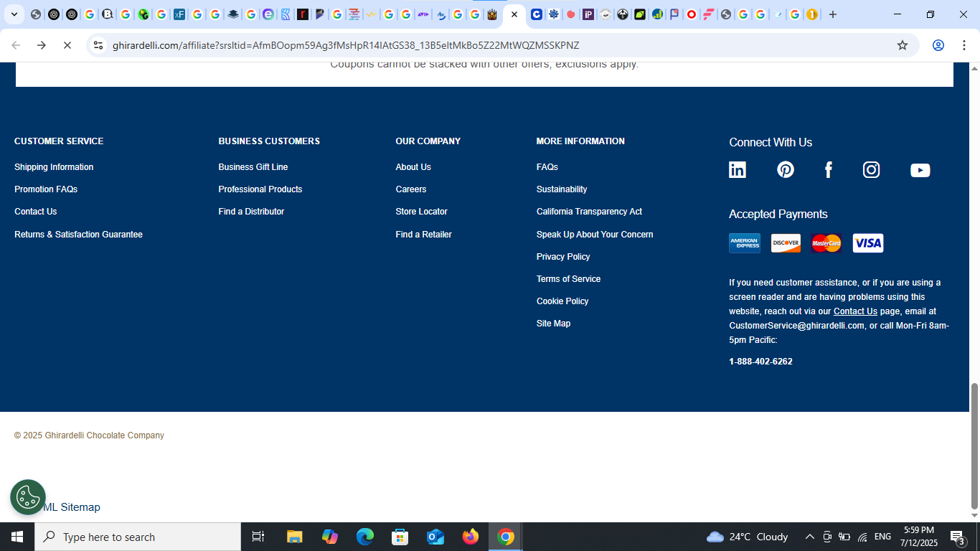Viewport: 980px width, 551px height.
Task: Click the Discover payment logo
Action: tap(786, 243)
